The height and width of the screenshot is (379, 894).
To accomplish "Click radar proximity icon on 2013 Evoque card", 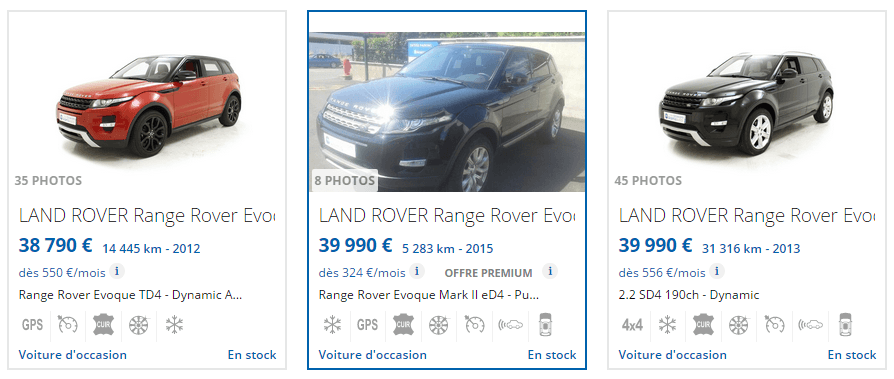I will point(810,325).
